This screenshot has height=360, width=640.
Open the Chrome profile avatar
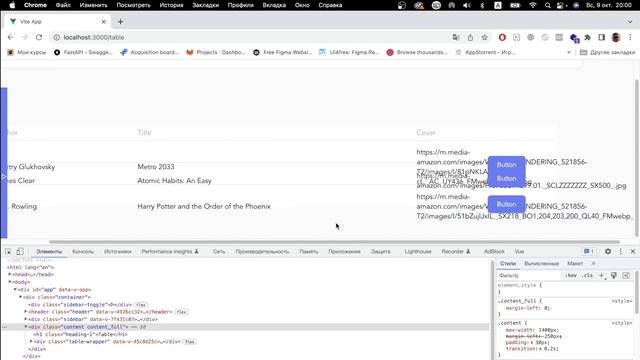coord(616,37)
